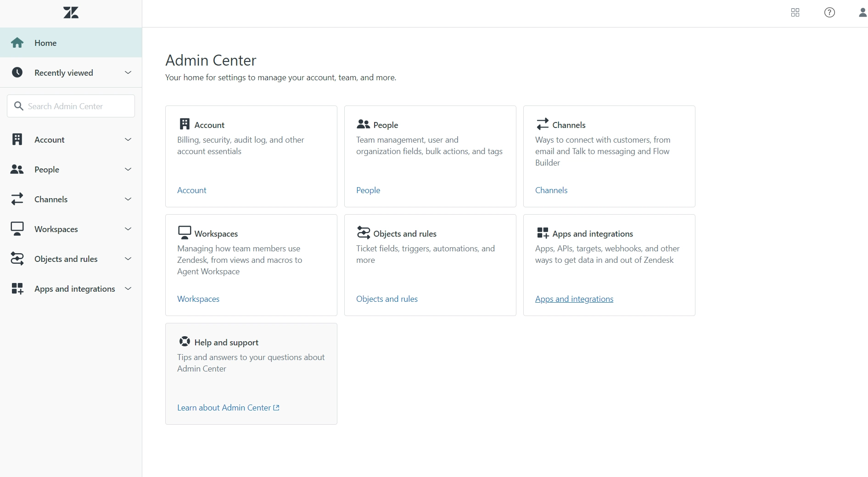Viewport: 868px width, 477px height.
Task: Expand the Account section chevron
Action: [128, 139]
